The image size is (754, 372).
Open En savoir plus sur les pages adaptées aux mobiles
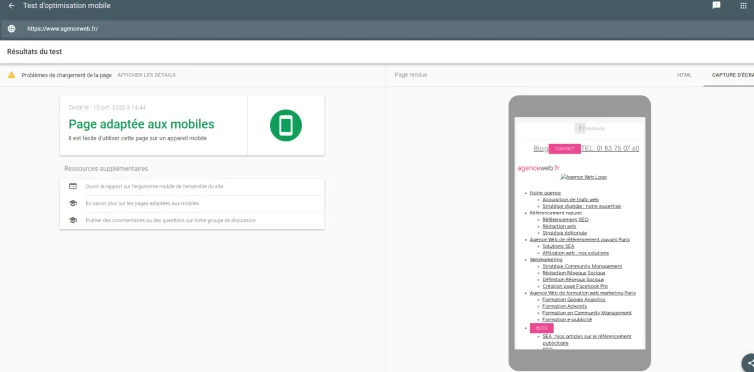[142, 203]
